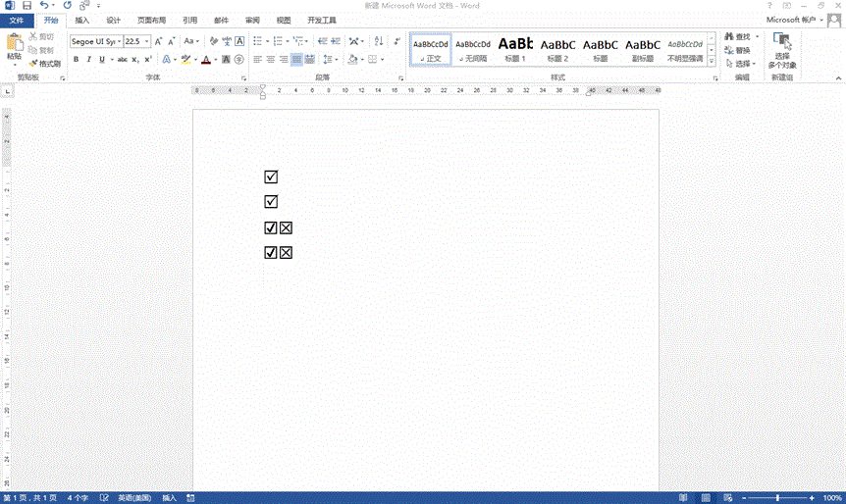Toggle Bold formatting
Screen dimensions: 846x504
coord(76,60)
